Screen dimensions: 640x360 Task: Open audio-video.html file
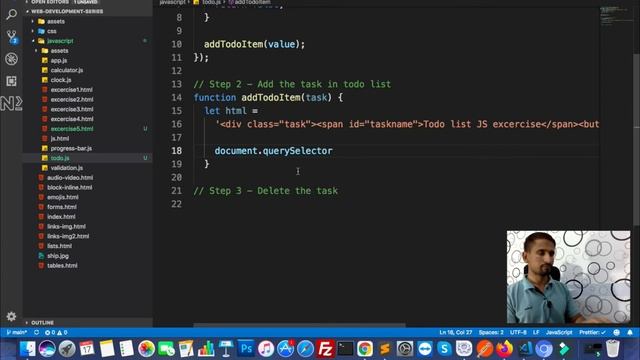pyautogui.click(x=70, y=178)
